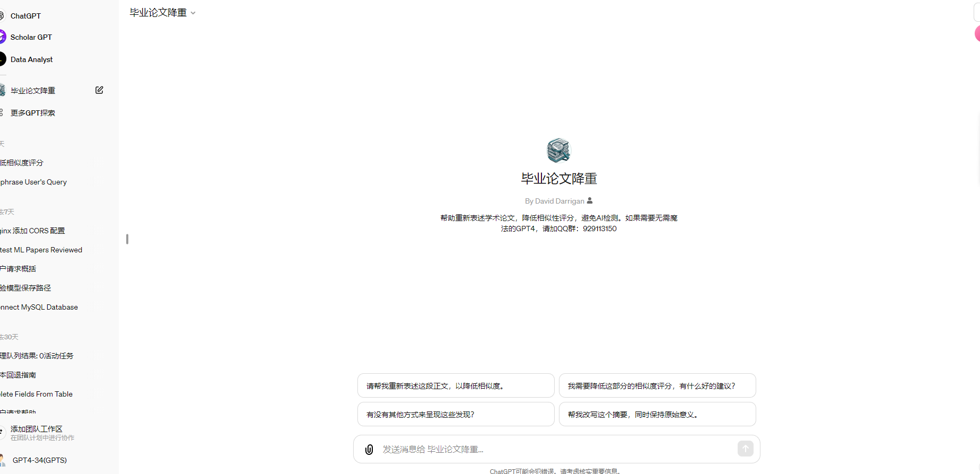Viewport: 980px width, 474px height.
Task: Click the paperclip attach file icon
Action: click(369, 450)
